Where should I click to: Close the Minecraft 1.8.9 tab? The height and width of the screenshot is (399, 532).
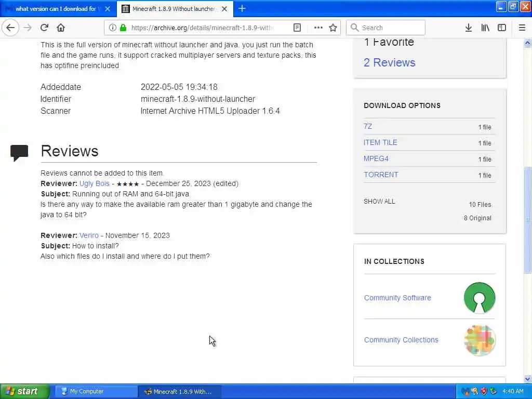pos(224,9)
